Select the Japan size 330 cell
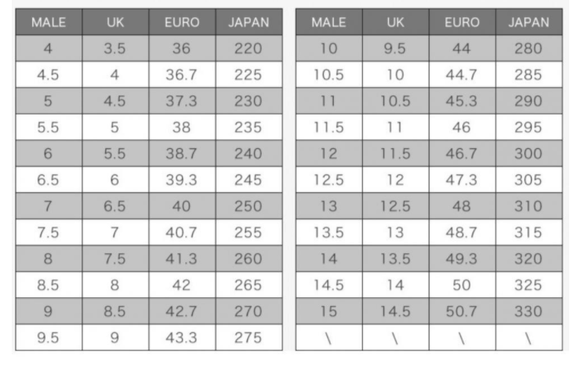This screenshot has width=588, height=371. click(x=528, y=312)
